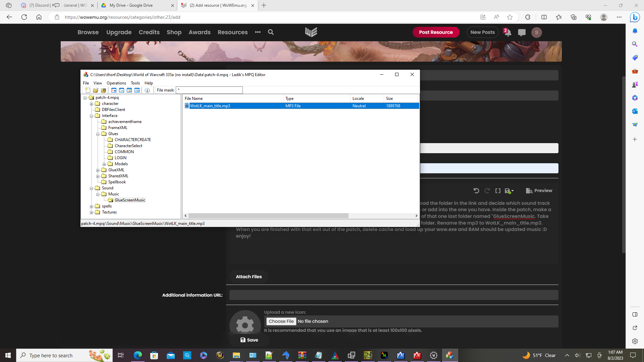Screen dimensions: 644x362
Task: Click the site search magnifier icon
Action: click(x=271, y=32)
